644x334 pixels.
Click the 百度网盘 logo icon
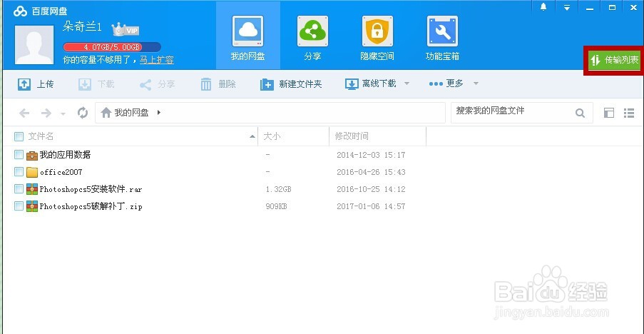pos(20,11)
